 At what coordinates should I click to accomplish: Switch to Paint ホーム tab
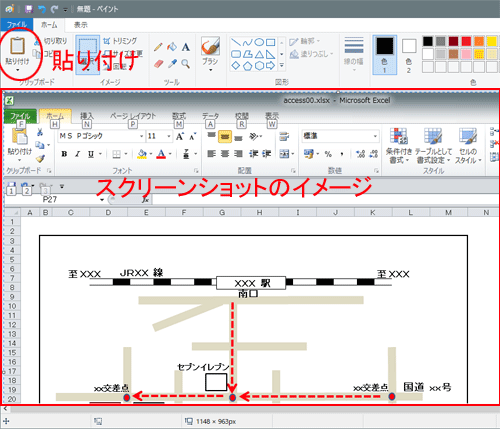(49, 25)
